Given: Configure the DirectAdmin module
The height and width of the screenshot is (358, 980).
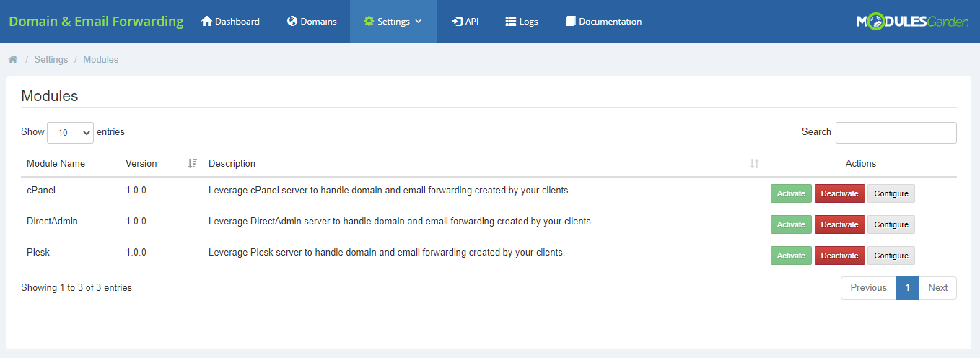Looking at the screenshot, I should (x=891, y=224).
